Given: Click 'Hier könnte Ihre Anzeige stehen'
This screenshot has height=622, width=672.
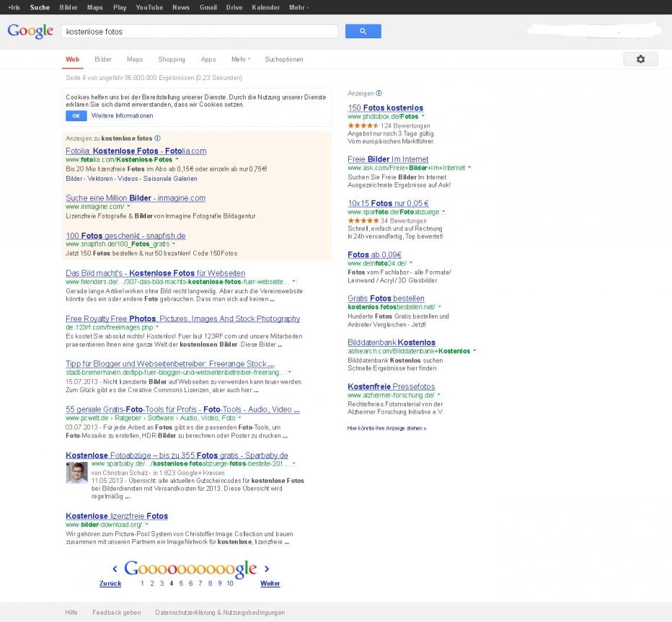Looking at the screenshot, I should pyautogui.click(x=386, y=428).
